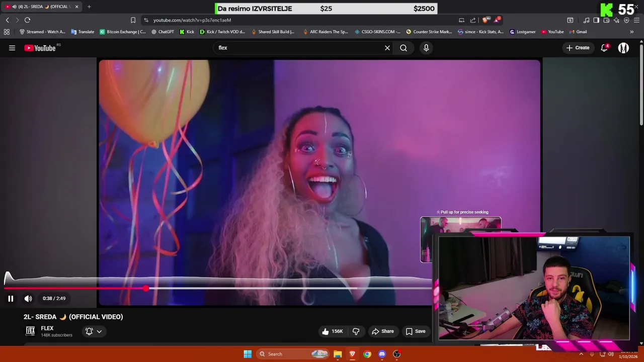Image resolution: width=644 pixels, height=362 pixels.
Task: Start voice search with the microphone
Action: [426, 48]
